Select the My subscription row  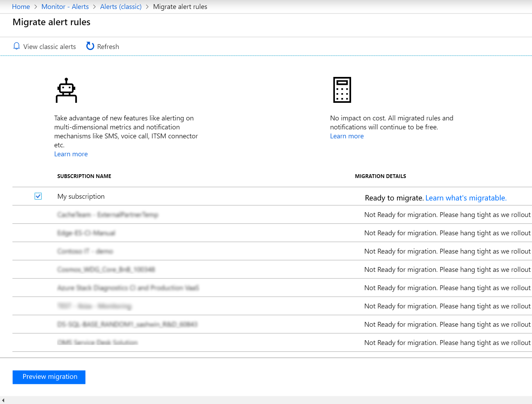(x=81, y=196)
